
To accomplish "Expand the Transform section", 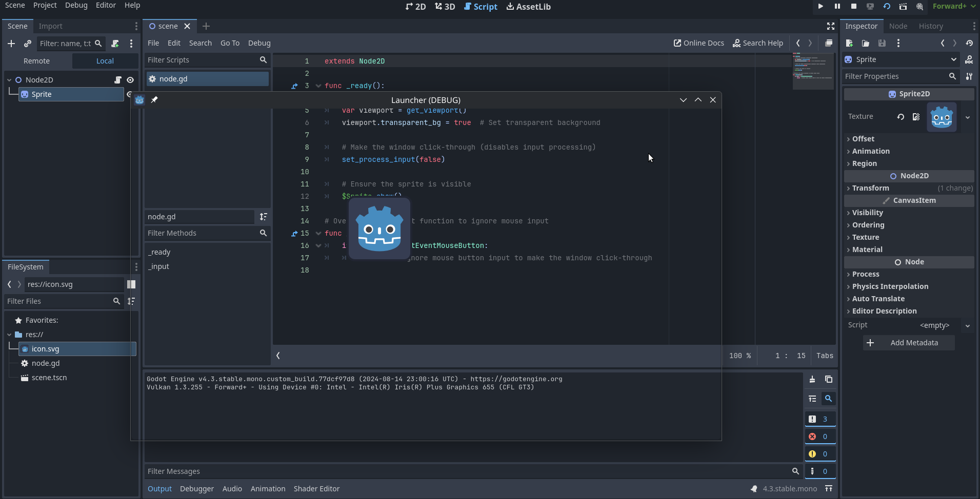I will click(x=909, y=188).
